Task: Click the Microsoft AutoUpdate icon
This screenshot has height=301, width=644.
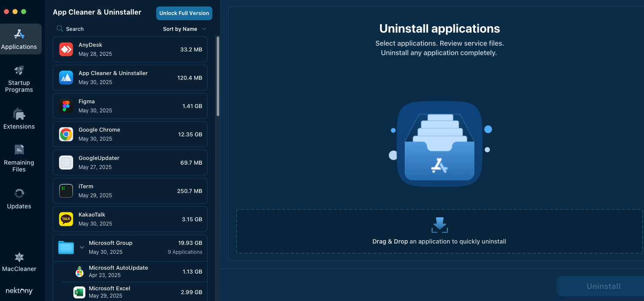Action: [x=79, y=271]
